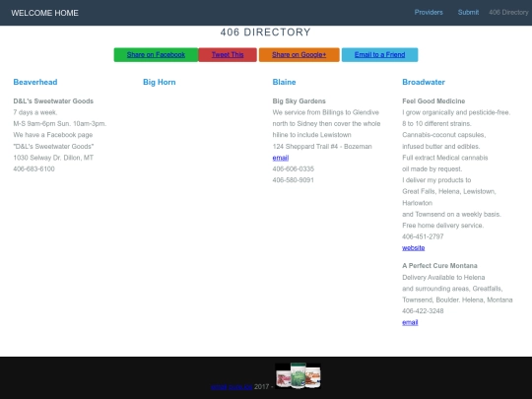532x399 pixels.
Task: Click the phone number 406-683-6100
Action: [x=33, y=169]
